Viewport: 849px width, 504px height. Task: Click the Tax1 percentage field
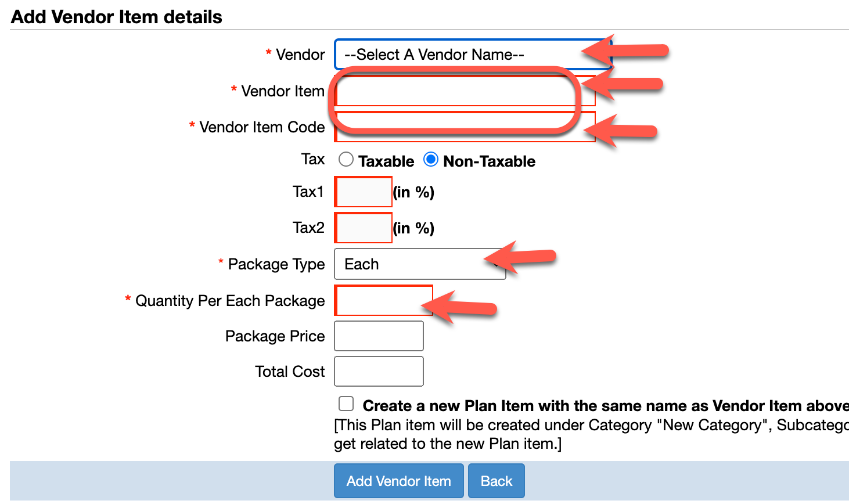point(364,192)
